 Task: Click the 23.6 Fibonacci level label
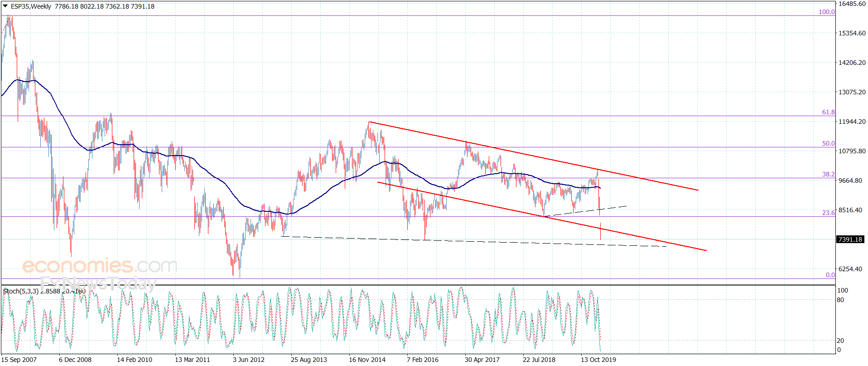coord(828,213)
